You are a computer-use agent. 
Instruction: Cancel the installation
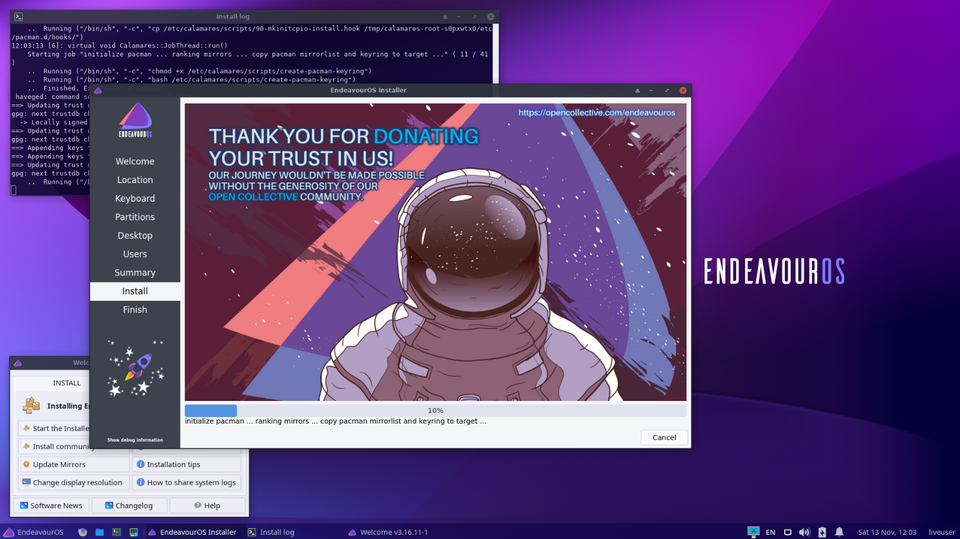pyautogui.click(x=664, y=437)
